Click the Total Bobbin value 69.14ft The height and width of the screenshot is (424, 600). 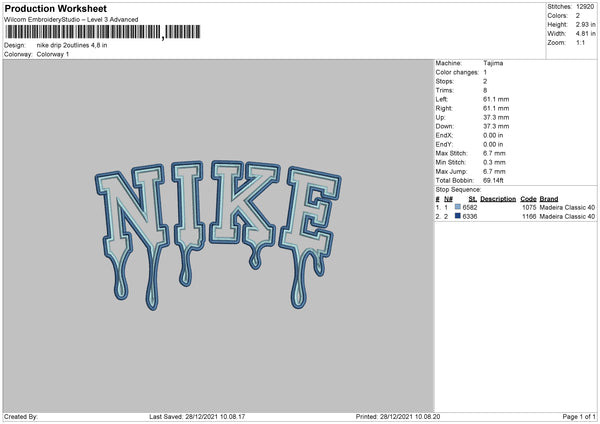pos(493,180)
